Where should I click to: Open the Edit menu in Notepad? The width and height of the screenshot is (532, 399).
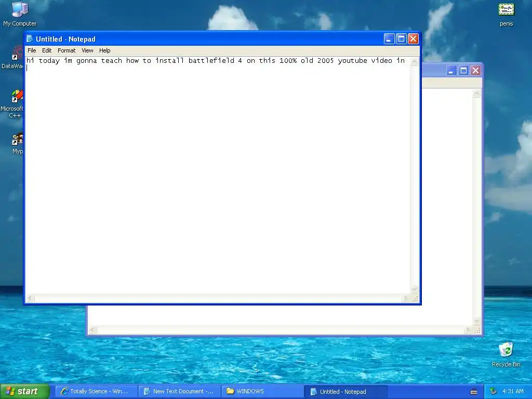click(x=47, y=50)
